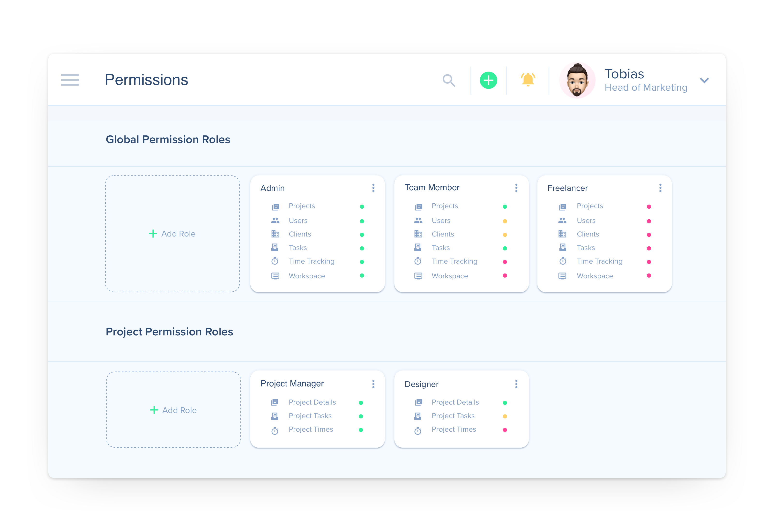
Task: Click the Time Tracking stopwatch in Admin card
Action: (x=275, y=261)
